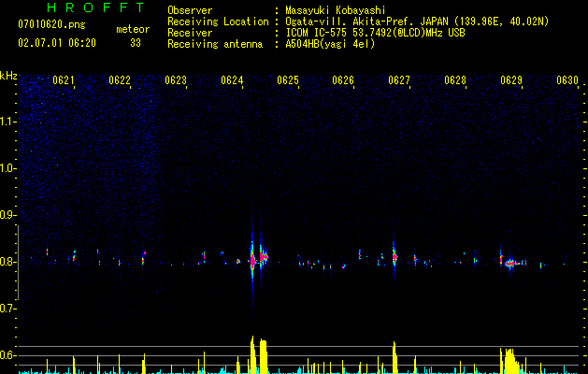Click the 1.1 kHz axis label
Viewport: 588px width, 374px height.
pos(7,122)
